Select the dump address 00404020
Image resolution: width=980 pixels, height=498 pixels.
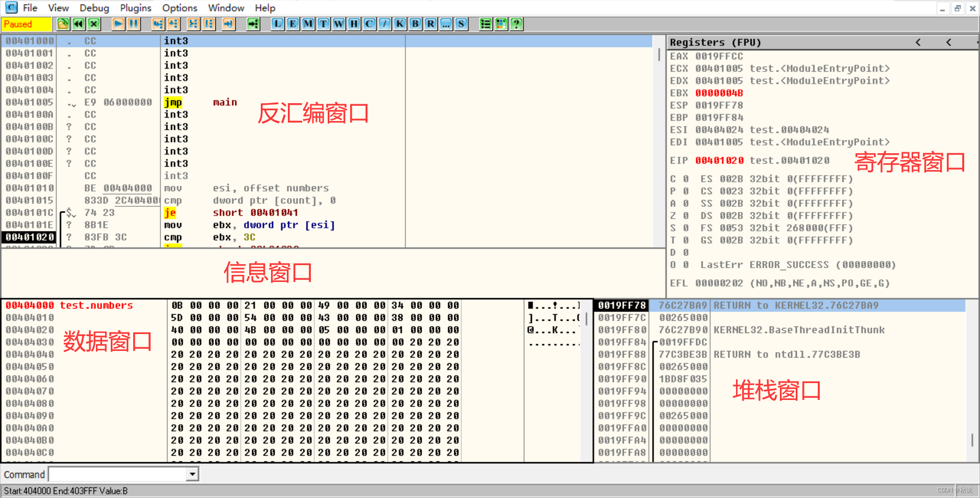pos(30,330)
